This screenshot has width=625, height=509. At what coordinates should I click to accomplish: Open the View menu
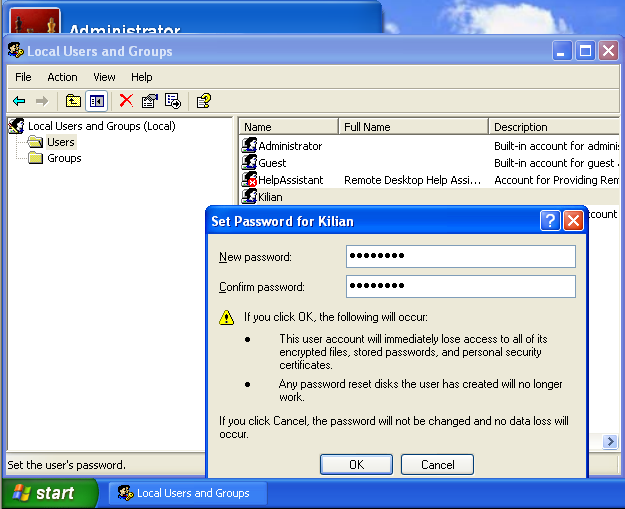104,77
